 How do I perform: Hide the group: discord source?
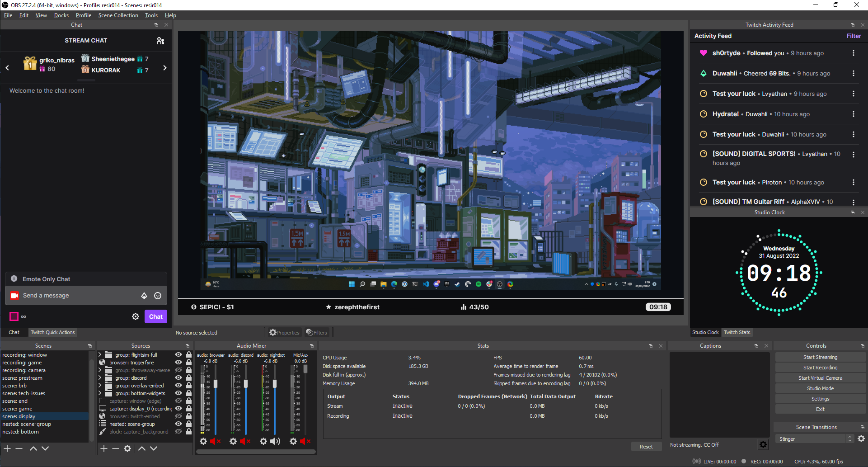click(178, 378)
